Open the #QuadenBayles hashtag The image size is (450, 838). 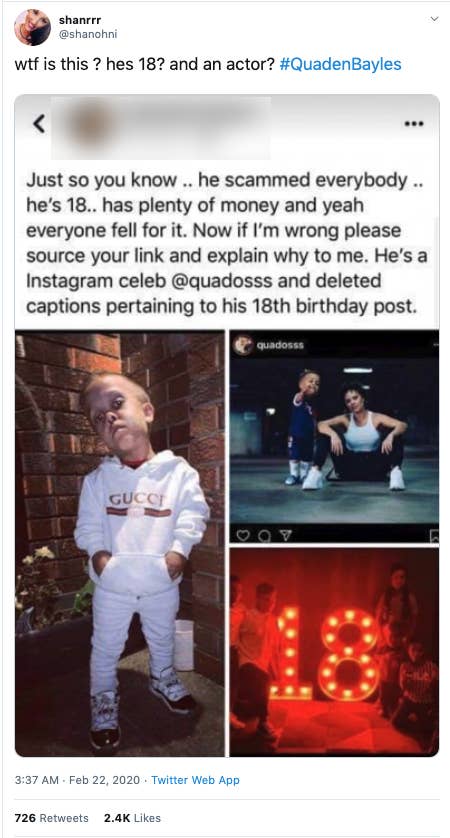(340, 65)
